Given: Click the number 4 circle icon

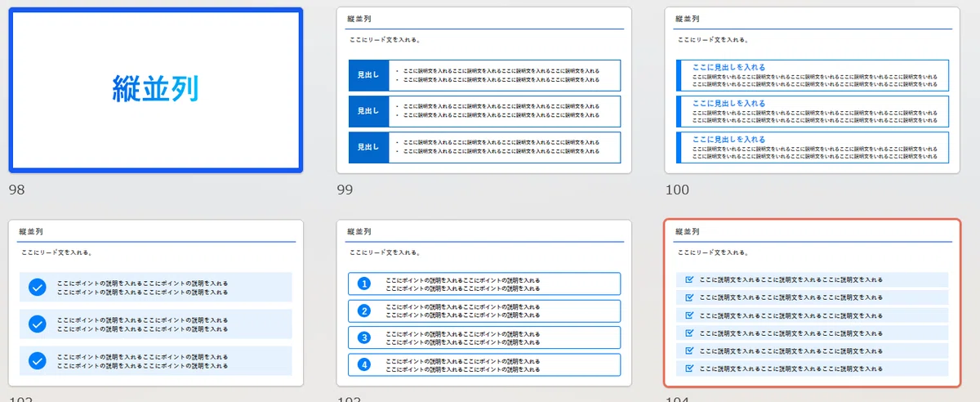Looking at the screenshot, I should point(364,364).
